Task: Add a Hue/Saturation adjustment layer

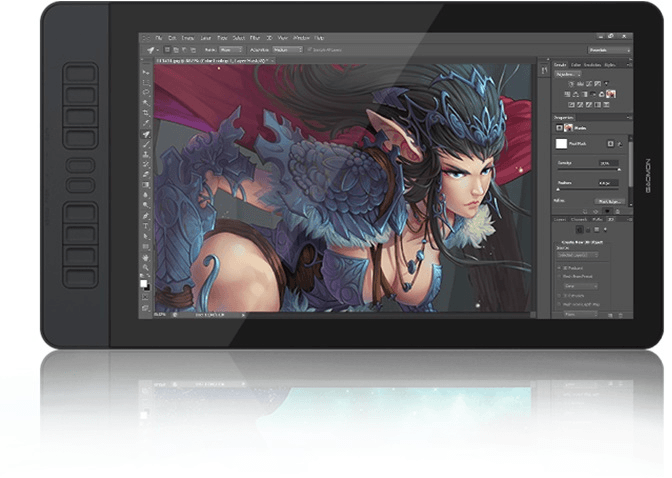Action: 567,94
